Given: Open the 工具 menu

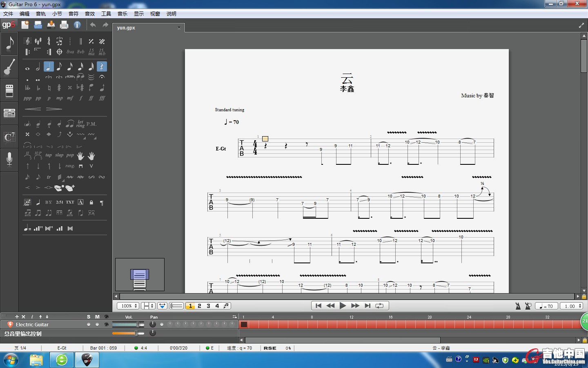Looking at the screenshot, I should coord(106,14).
